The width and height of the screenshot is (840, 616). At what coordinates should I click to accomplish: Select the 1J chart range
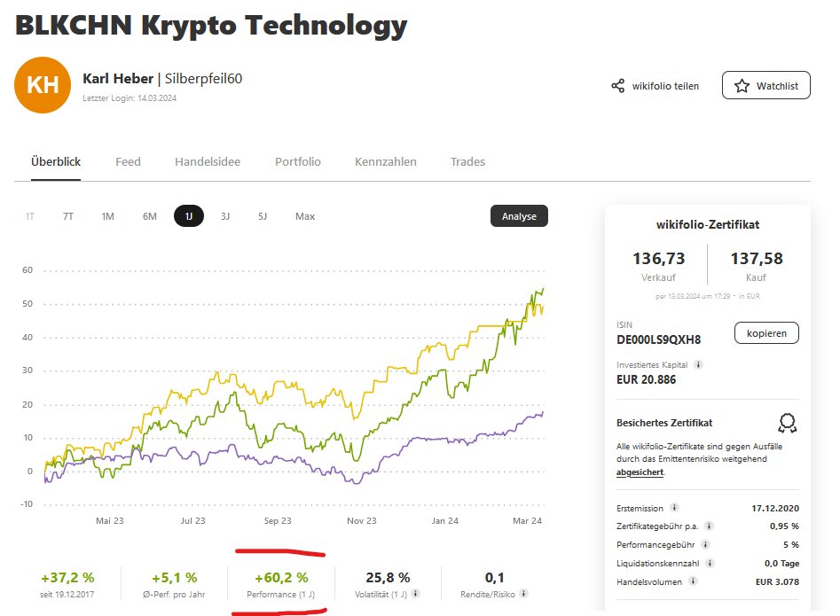click(x=189, y=216)
